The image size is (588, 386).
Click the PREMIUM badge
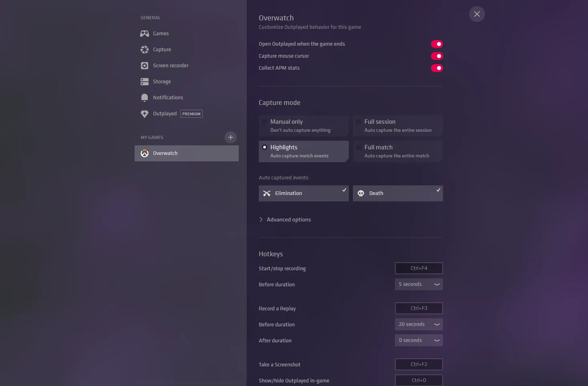191,114
